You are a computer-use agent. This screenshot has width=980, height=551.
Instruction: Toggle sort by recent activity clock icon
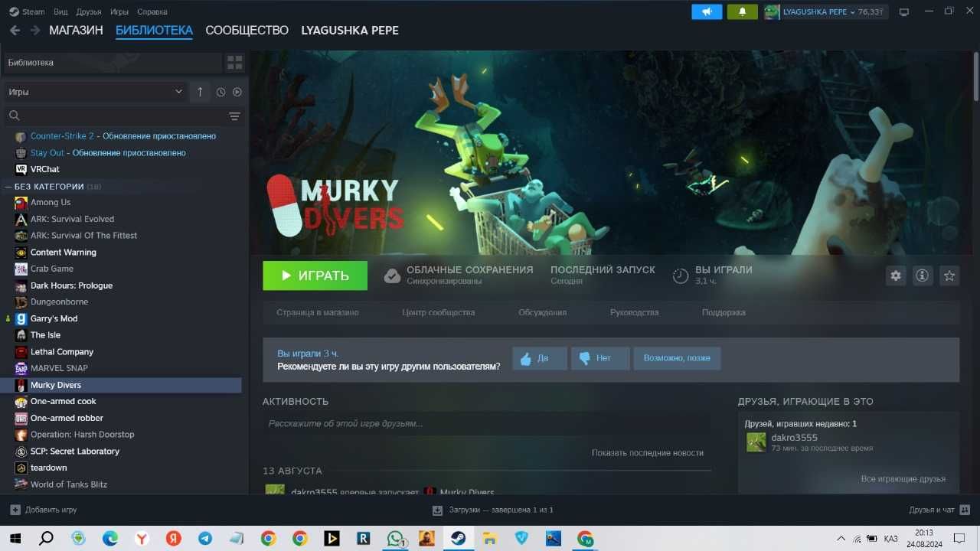pyautogui.click(x=220, y=92)
